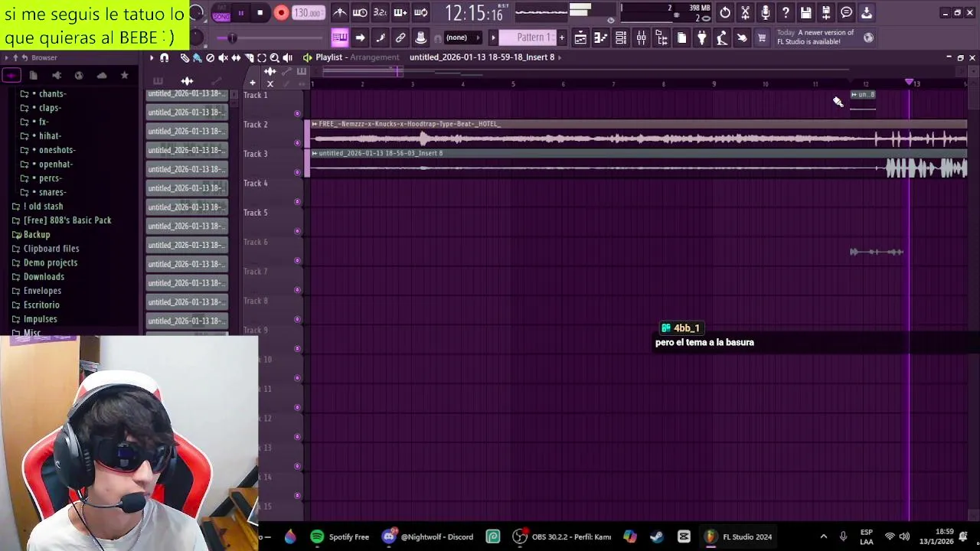This screenshot has width=980, height=551.
Task: Toggle the 3-2-1 countdown before recording
Action: pos(380,12)
